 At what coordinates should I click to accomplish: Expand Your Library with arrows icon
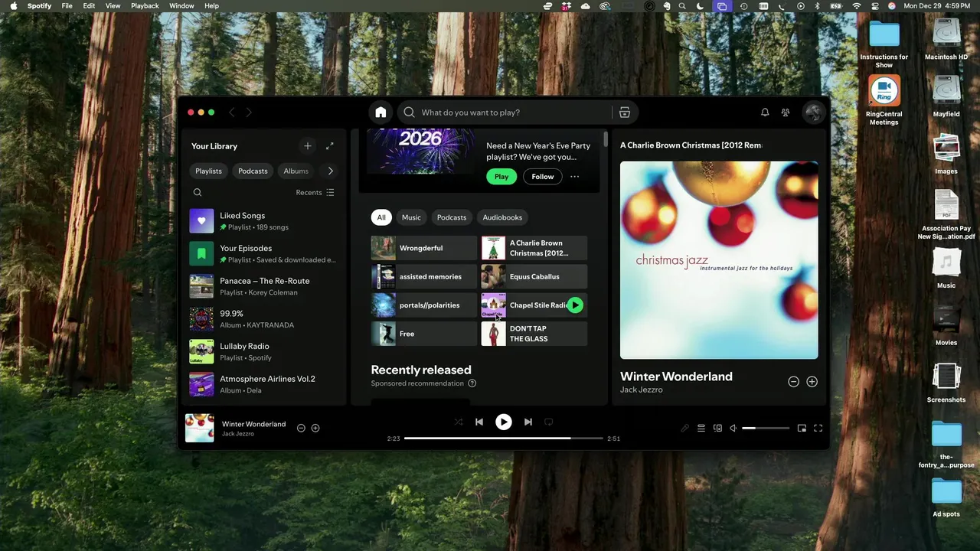pyautogui.click(x=330, y=146)
